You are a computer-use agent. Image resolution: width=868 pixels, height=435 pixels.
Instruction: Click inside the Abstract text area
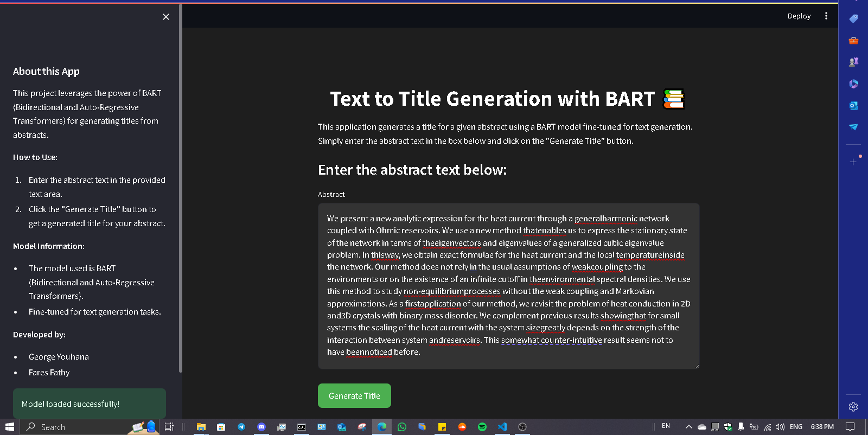pyautogui.click(x=508, y=286)
